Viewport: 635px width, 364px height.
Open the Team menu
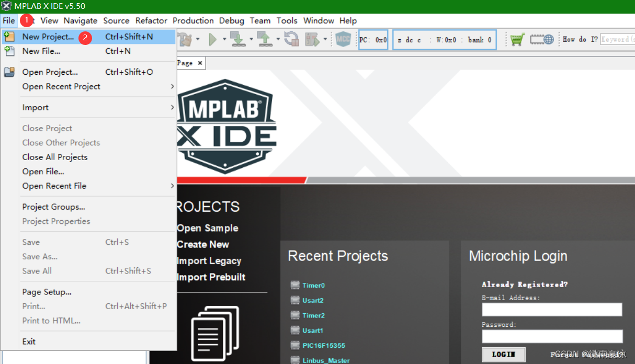[260, 20]
